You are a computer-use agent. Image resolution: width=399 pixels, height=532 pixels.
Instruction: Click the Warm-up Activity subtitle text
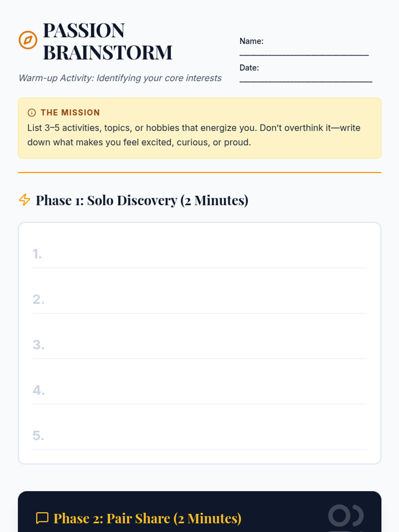point(120,78)
